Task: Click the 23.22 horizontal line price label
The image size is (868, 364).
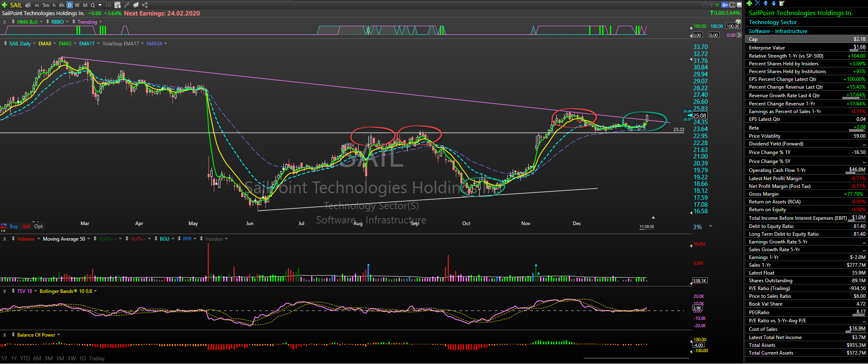Action: click(679, 130)
